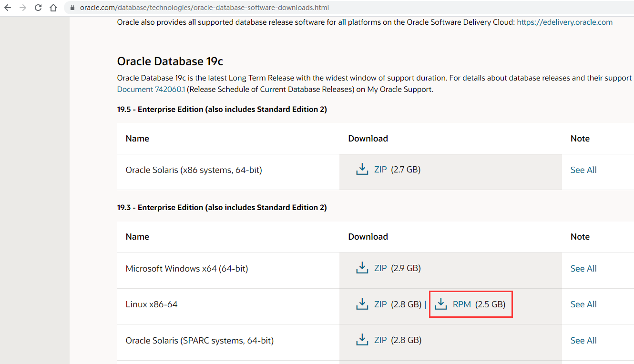The width and height of the screenshot is (634, 364).
Task: Click download icon for Solaris x86 ZIP
Action: (362, 169)
